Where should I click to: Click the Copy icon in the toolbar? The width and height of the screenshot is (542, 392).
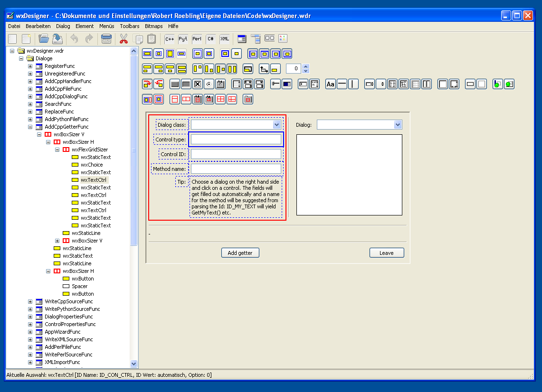pos(138,39)
